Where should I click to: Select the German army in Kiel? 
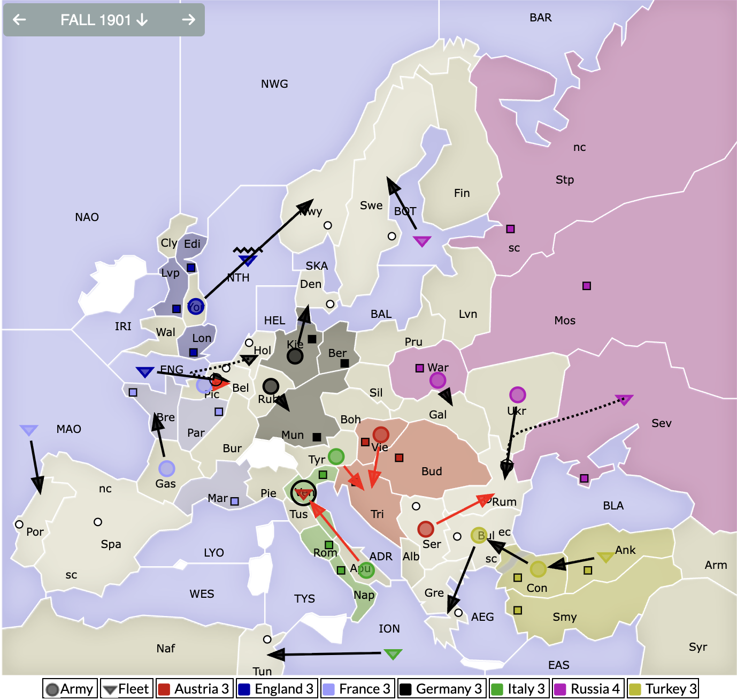tap(295, 355)
